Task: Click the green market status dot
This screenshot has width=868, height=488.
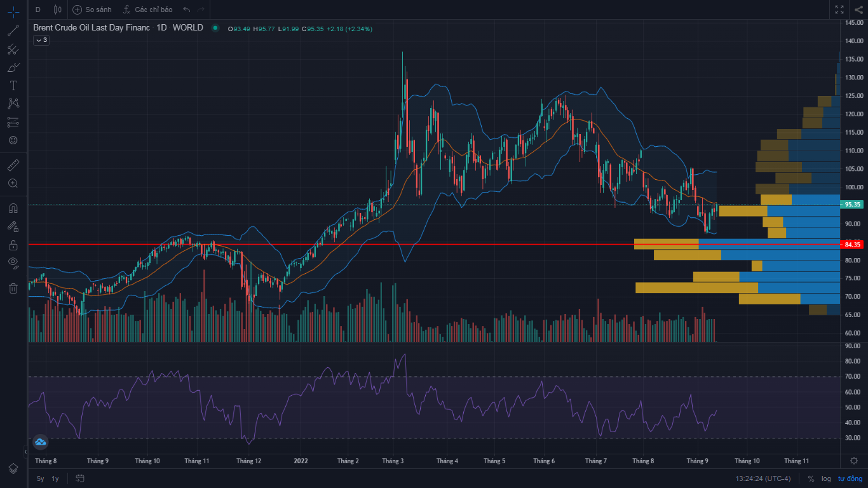Action: (215, 28)
